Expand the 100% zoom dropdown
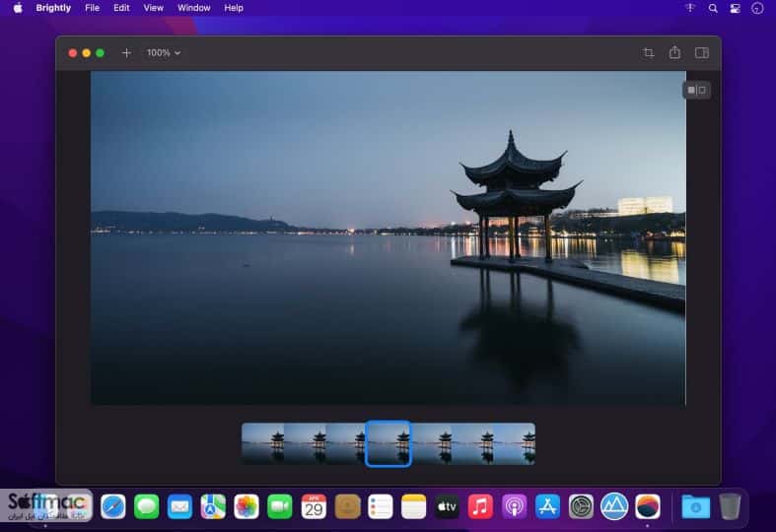This screenshot has height=532, width=776. pos(164,53)
